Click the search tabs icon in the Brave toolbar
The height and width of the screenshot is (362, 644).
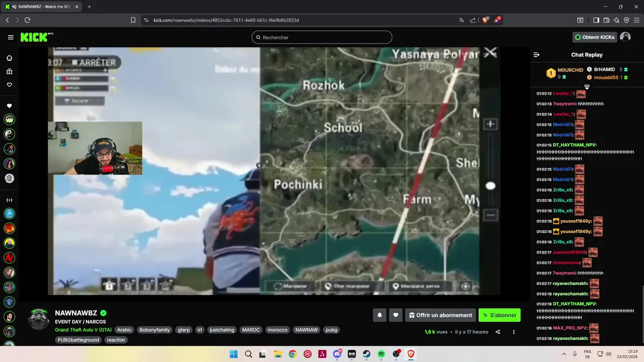[580, 20]
